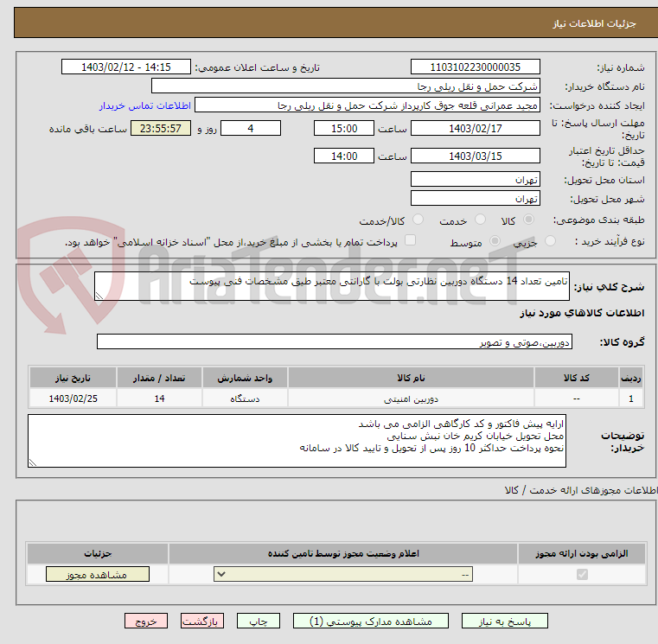Select the کالا radio button
Image resolution: width=658 pixels, height=644 pixels.
(x=529, y=220)
